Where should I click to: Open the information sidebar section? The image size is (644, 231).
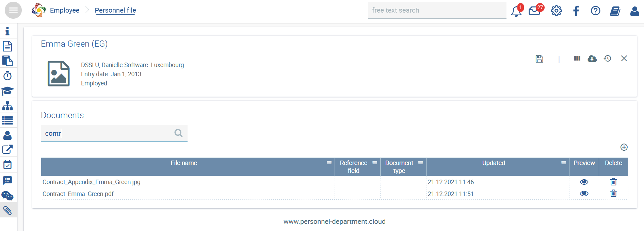pyautogui.click(x=7, y=31)
